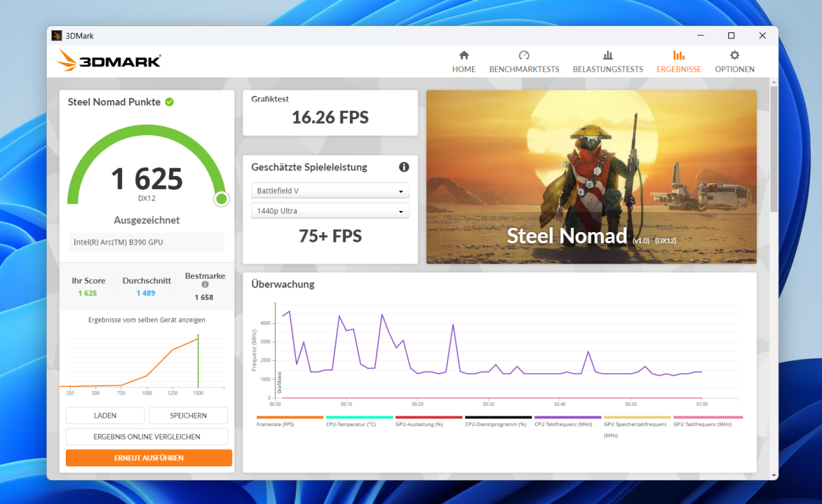Viewport: 822px width, 504px height.
Task: Click the Ihr Score value 1 625
Action: coord(88,293)
